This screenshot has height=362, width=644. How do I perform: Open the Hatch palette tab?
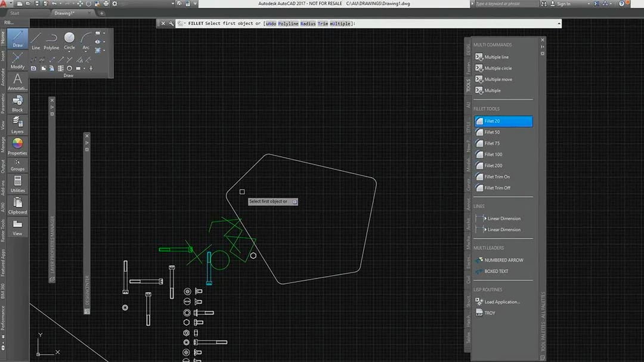468,322
